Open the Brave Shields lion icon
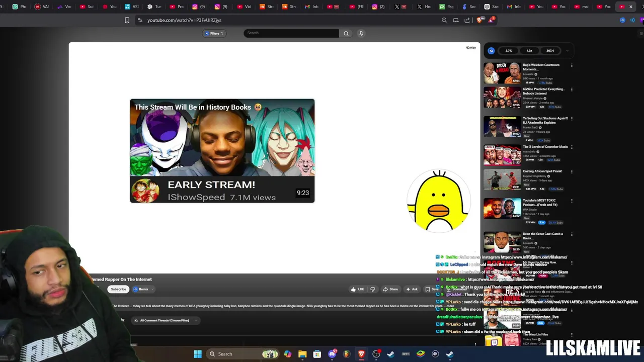Screen dimensions: 644x362 point(479,20)
